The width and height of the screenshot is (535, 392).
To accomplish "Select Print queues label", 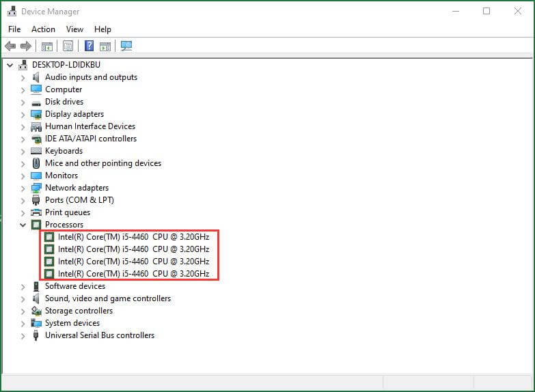I will click(x=68, y=212).
